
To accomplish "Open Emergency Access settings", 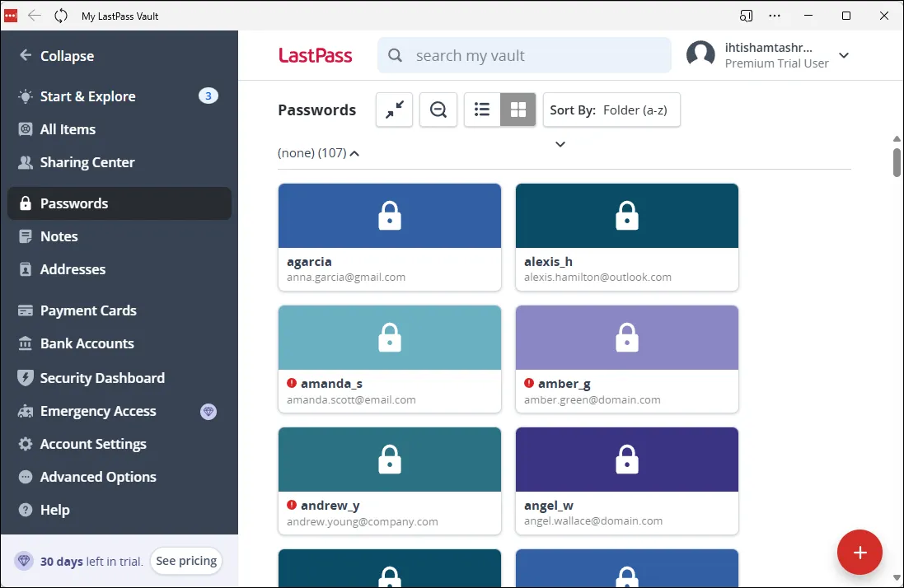I will (97, 410).
